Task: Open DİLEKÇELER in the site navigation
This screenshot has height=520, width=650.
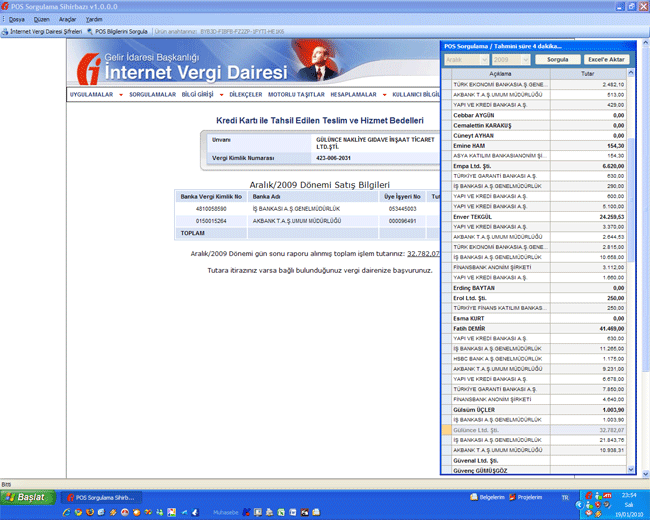Action: 246,95
